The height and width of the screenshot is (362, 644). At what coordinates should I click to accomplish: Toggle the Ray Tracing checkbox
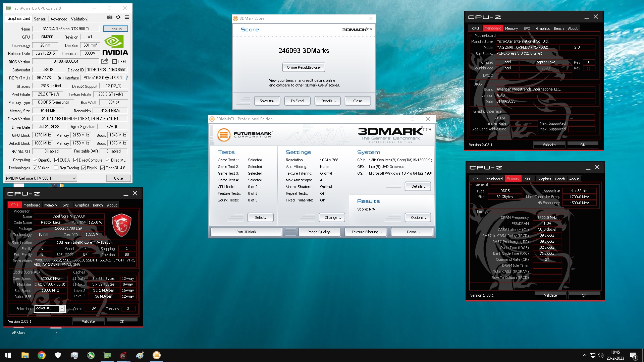(56, 168)
